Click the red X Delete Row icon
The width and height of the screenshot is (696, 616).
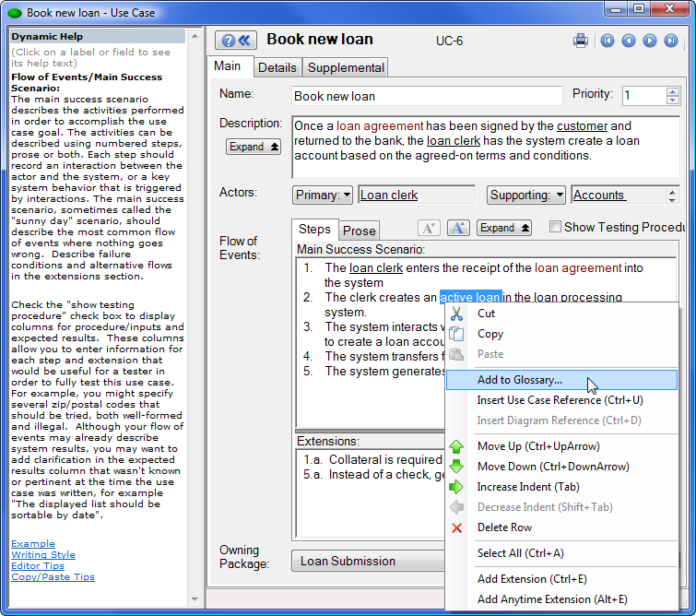[456, 527]
